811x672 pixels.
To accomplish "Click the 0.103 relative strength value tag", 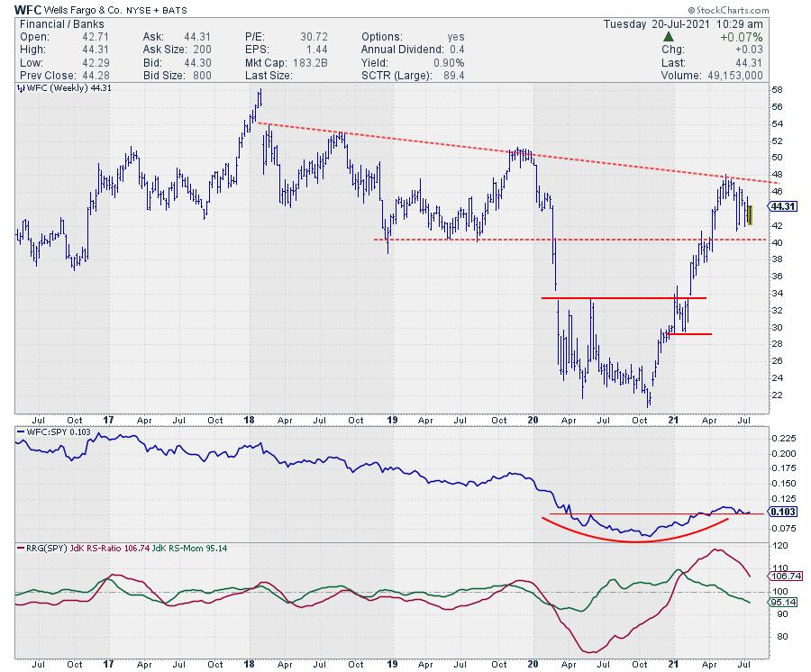I will 781,512.
